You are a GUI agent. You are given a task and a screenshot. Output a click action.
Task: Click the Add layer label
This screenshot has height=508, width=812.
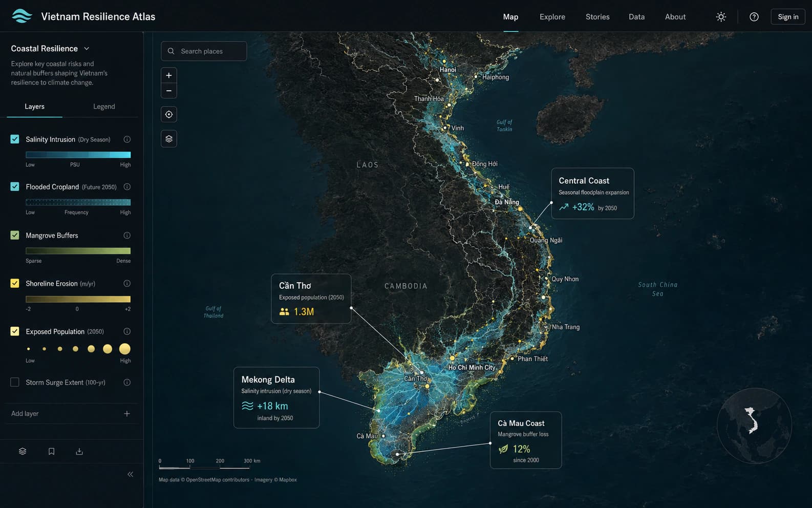pos(25,414)
